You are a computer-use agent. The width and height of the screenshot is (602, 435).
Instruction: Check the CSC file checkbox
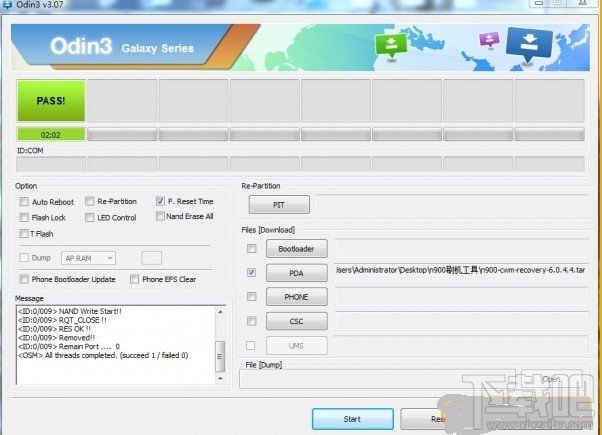point(251,321)
